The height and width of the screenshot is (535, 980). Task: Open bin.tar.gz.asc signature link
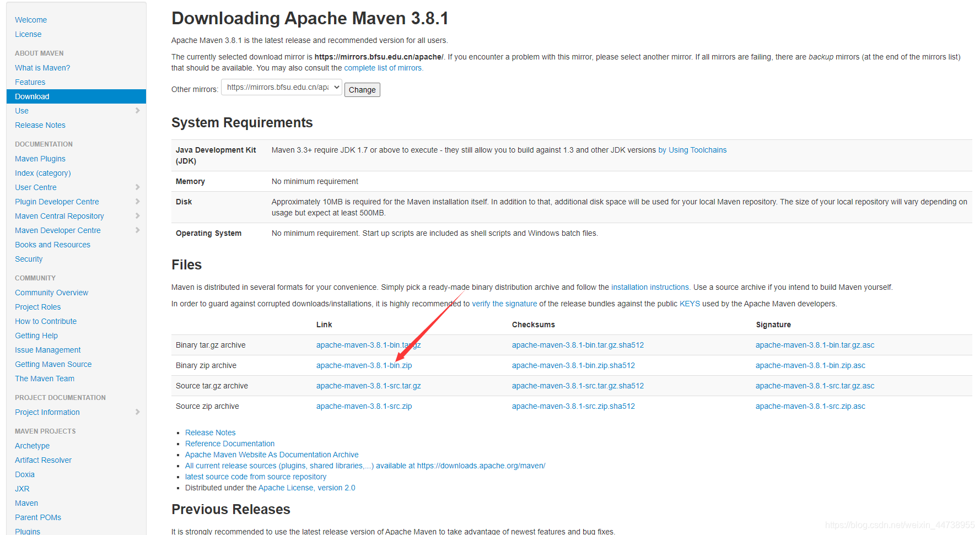point(815,345)
